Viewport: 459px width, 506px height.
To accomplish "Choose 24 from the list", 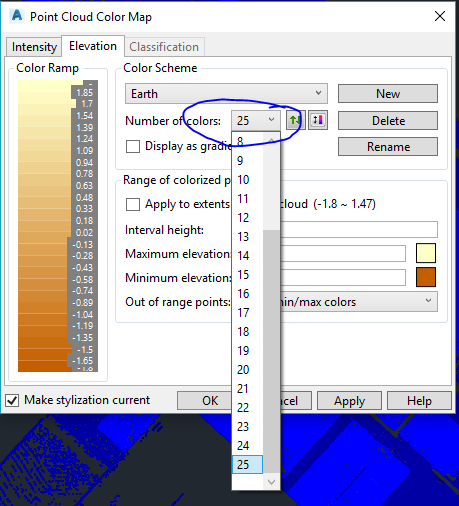I will (247, 446).
